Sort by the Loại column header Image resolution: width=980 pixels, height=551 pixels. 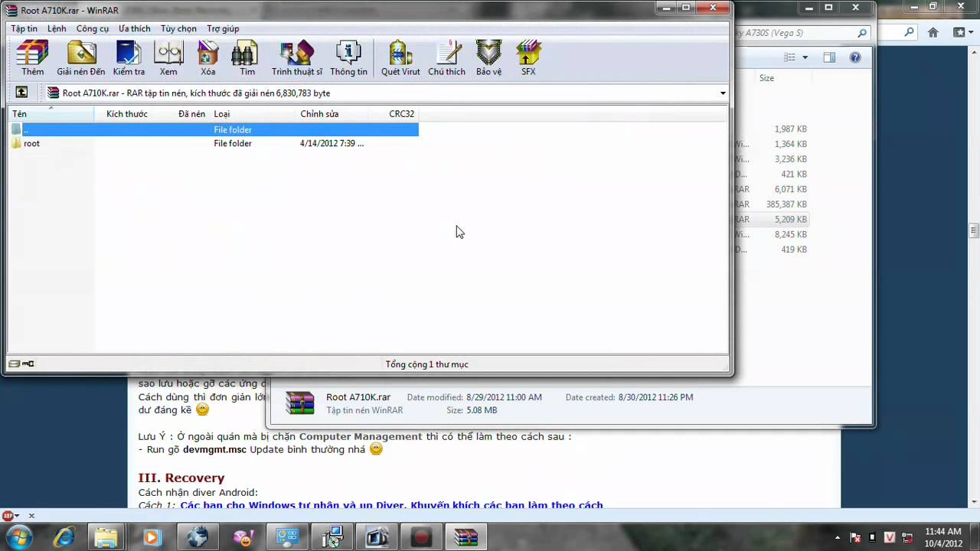(253, 114)
